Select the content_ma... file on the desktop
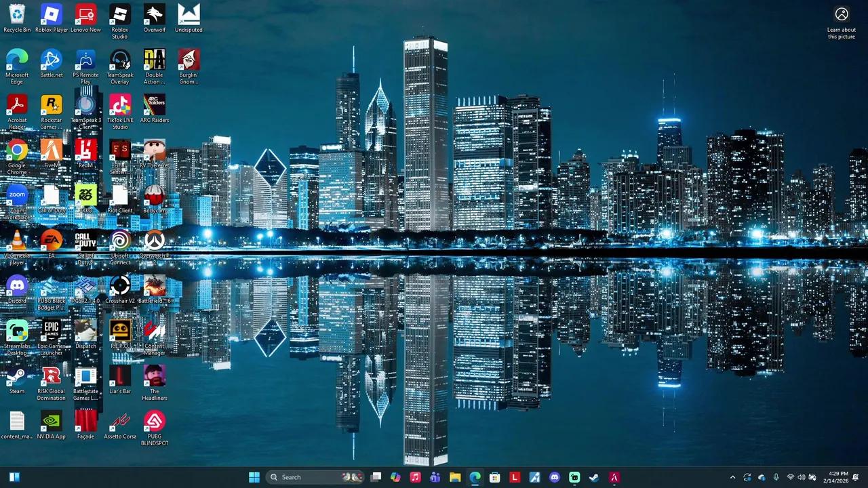Viewport: 868px width, 488px height. 17,426
